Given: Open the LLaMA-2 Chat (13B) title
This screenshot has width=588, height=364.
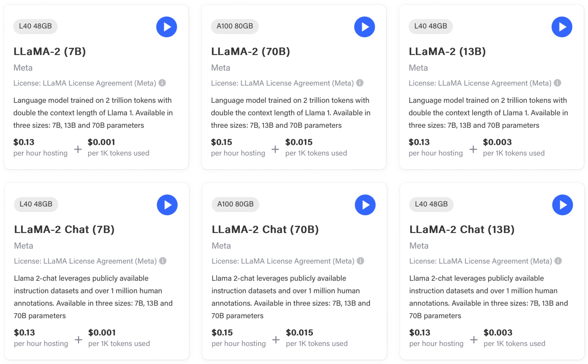Looking at the screenshot, I should pyautogui.click(x=462, y=230).
